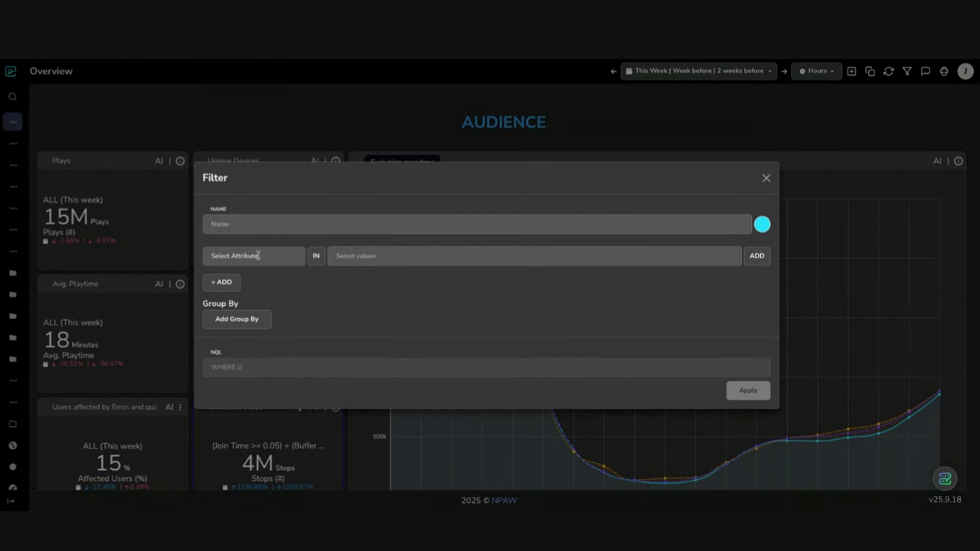Open the cyan filter color picker
Viewport: 980px width, 551px height.
pyautogui.click(x=762, y=224)
